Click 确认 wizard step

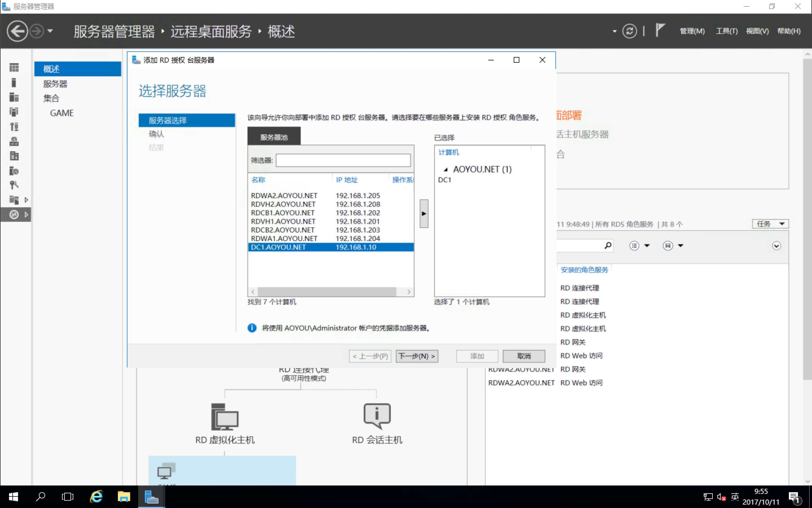point(156,134)
